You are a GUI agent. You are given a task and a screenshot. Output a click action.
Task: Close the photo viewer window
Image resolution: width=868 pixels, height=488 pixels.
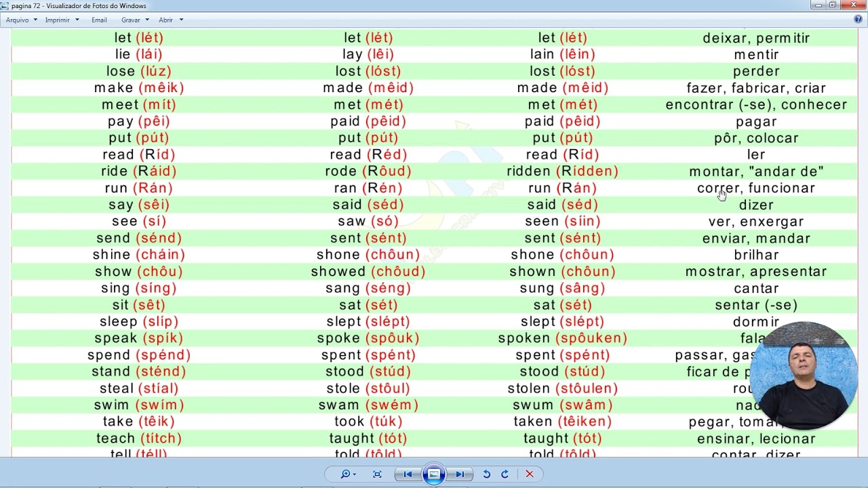(852, 5)
